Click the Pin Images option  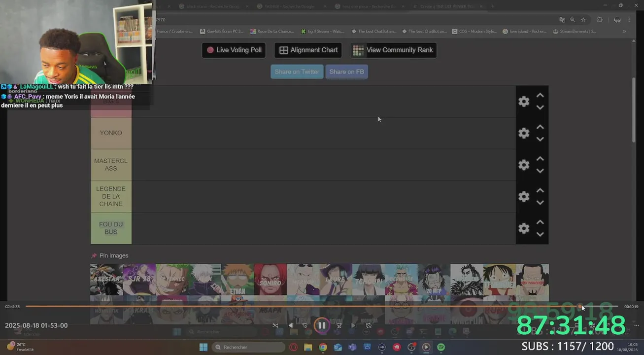pyautogui.click(x=109, y=255)
